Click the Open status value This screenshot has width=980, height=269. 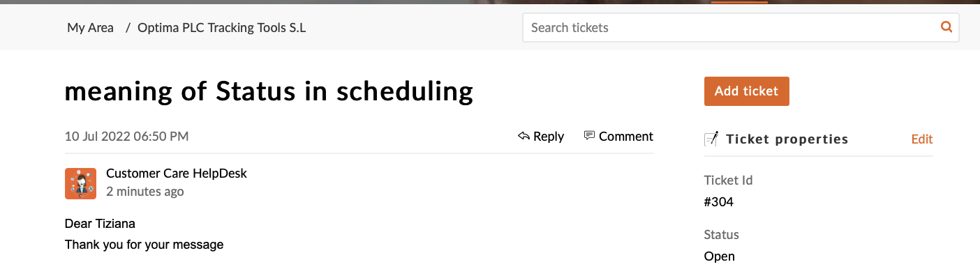click(720, 256)
